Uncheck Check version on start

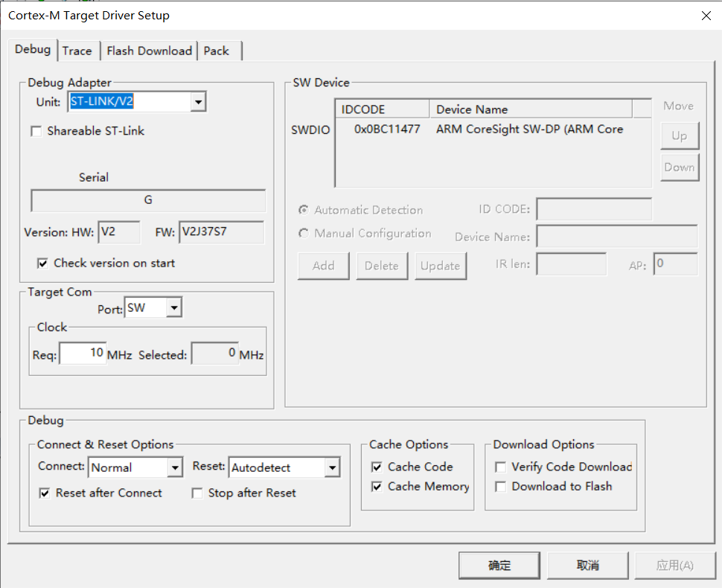pos(42,263)
